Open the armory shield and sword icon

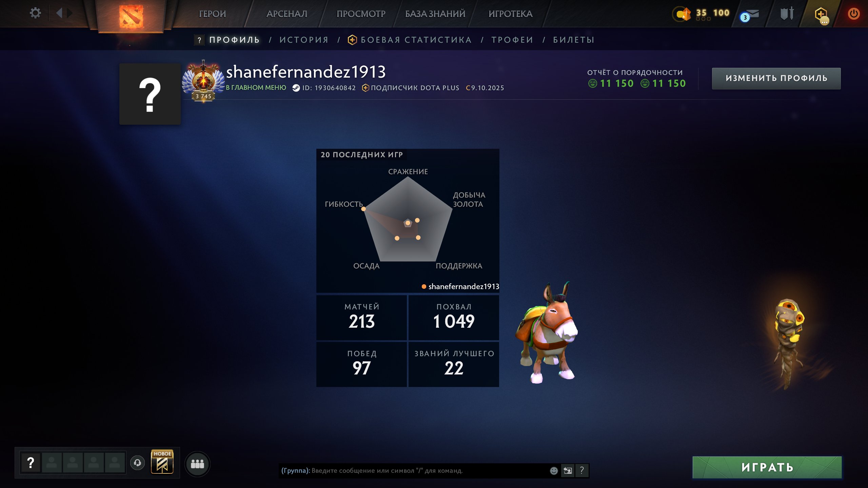pos(787,14)
